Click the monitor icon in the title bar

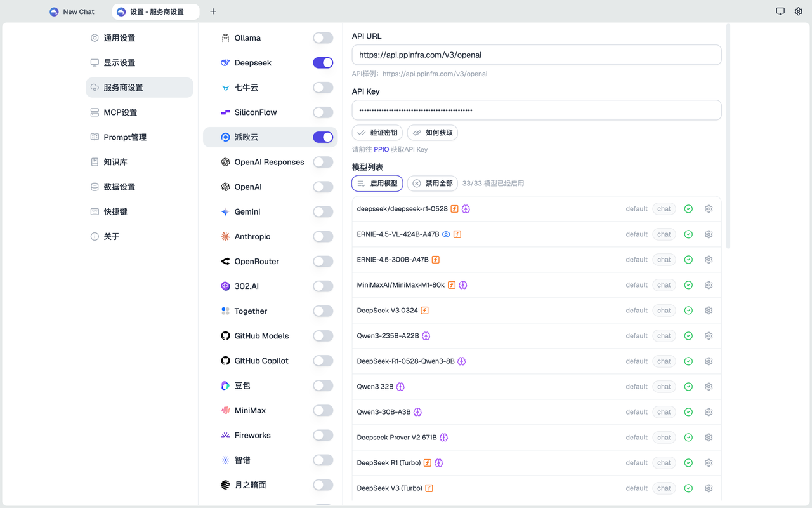[780, 11]
